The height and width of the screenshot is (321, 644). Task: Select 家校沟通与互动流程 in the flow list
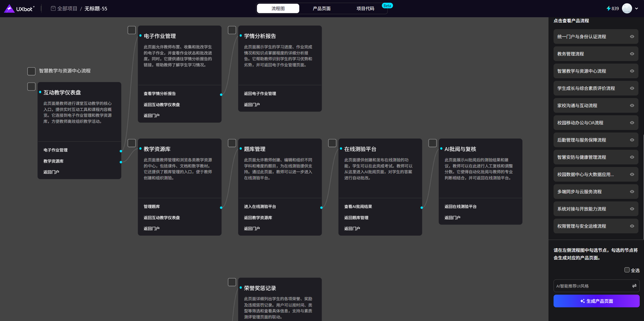(x=596, y=105)
